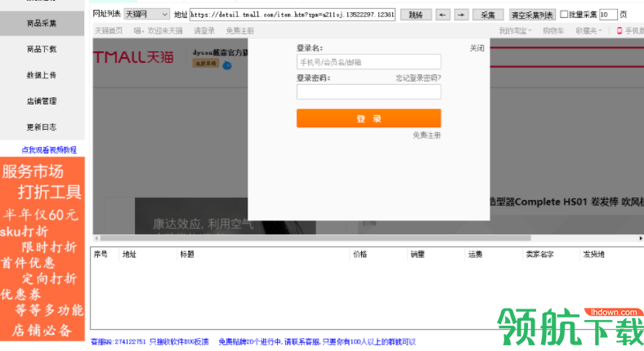Click 忘记登录密码? link
Viewport: 644px width, 351px height.
(418, 78)
